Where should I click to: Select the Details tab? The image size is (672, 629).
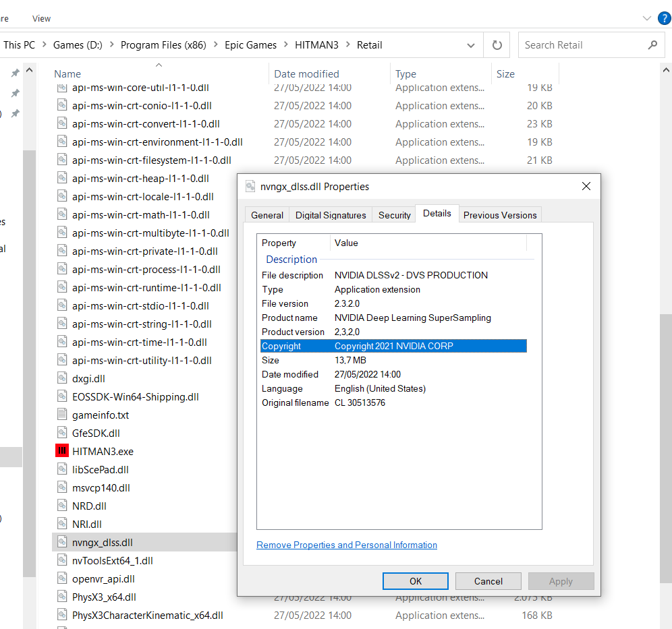click(x=437, y=213)
